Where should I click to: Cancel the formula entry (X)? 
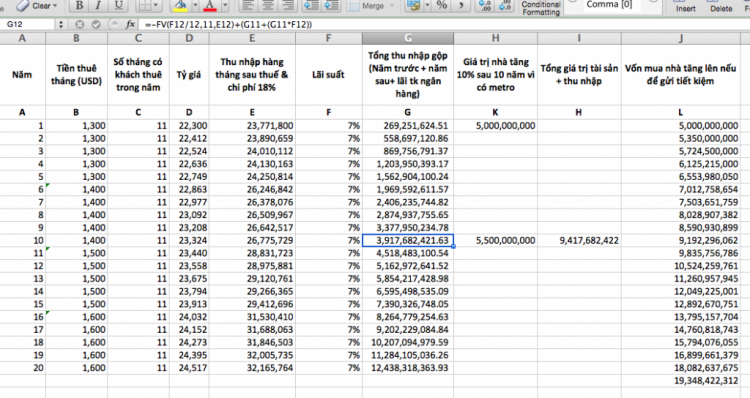pos(80,24)
